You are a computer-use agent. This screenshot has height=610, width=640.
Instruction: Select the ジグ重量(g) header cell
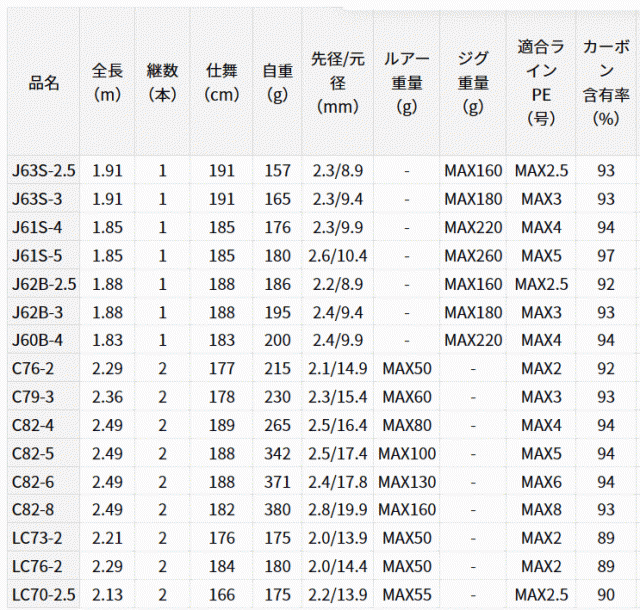click(x=473, y=82)
